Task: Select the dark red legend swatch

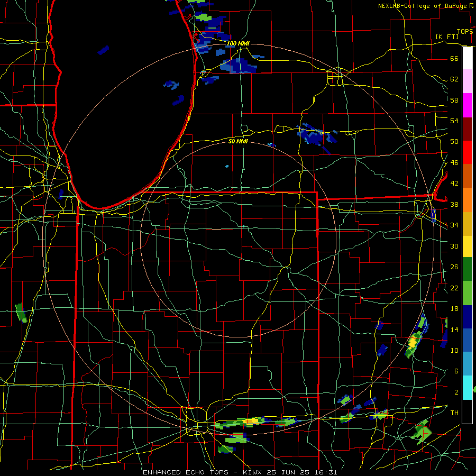Action: coord(467,129)
